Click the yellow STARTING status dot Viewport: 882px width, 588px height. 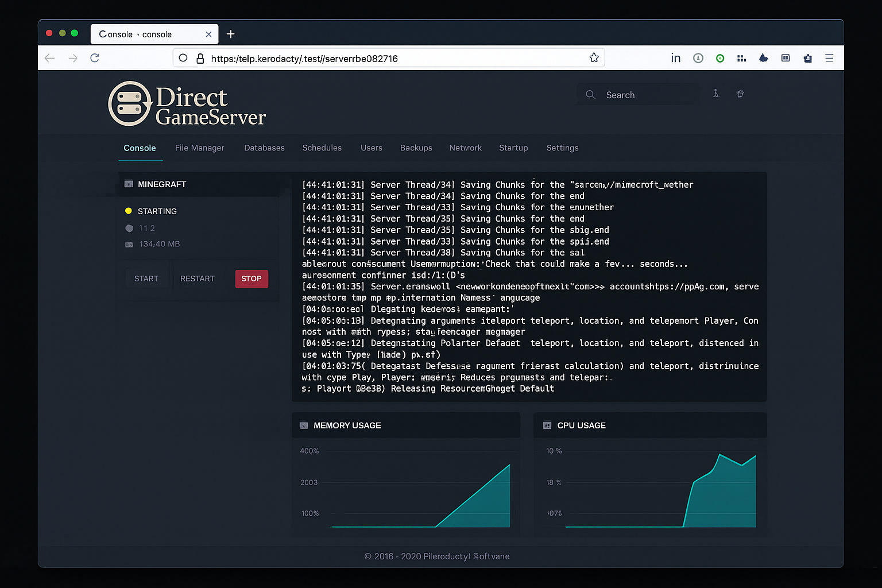(x=129, y=211)
